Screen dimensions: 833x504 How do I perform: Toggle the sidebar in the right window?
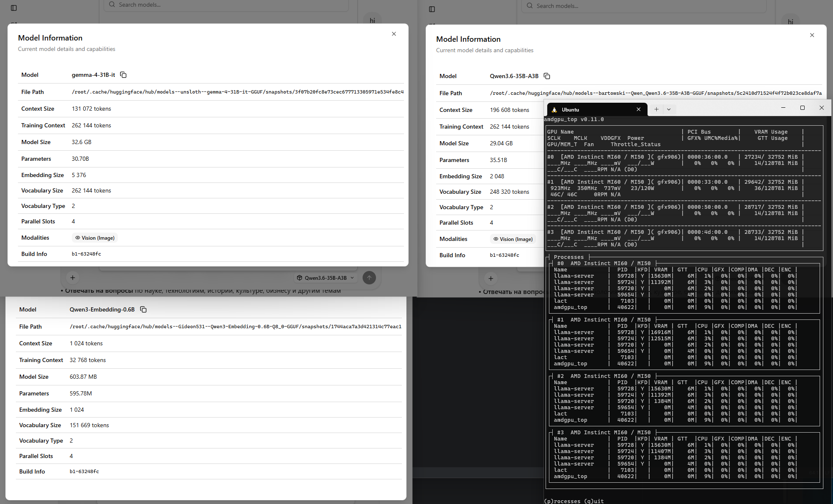[432, 9]
